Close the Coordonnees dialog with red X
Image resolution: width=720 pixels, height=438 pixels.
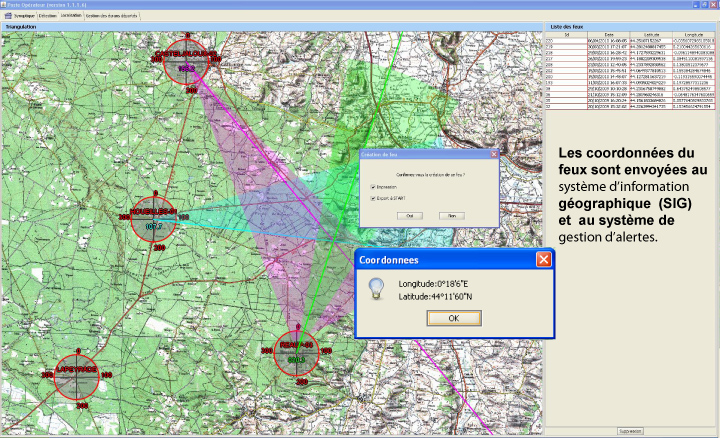(x=543, y=259)
